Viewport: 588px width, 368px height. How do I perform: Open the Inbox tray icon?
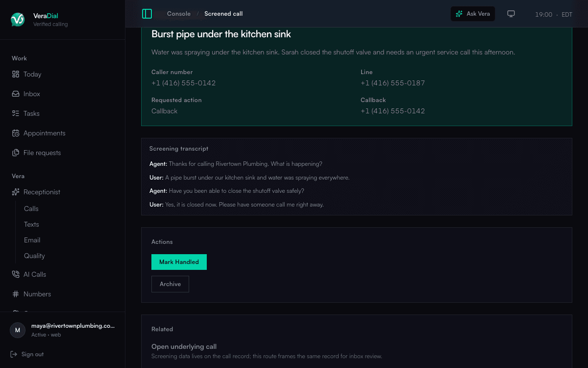(16, 94)
